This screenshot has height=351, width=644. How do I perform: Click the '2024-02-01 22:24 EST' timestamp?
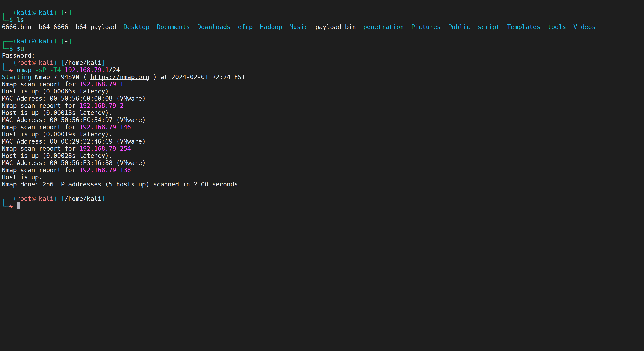tap(208, 77)
